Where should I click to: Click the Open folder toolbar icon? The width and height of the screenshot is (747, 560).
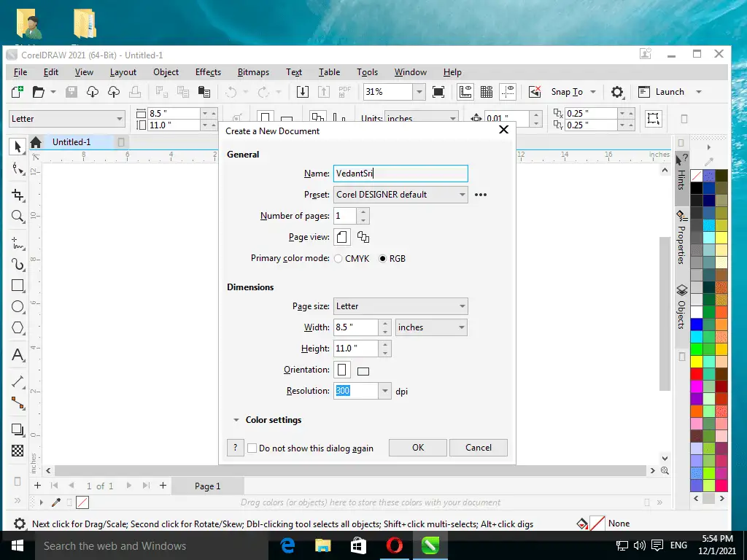click(39, 92)
